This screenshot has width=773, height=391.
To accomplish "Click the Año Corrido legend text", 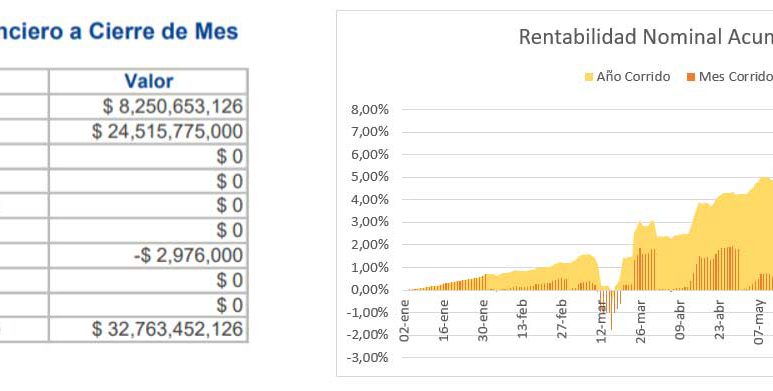I will click(633, 77).
